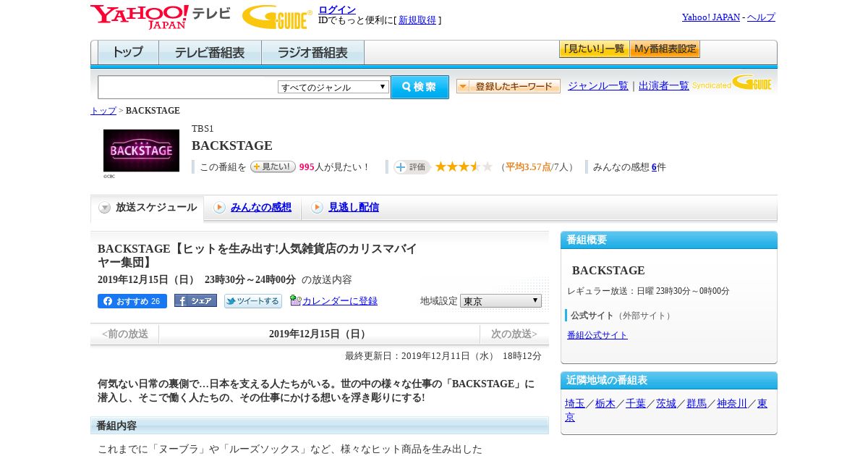Focus the program search input field
The image size is (868, 456).
point(188,87)
